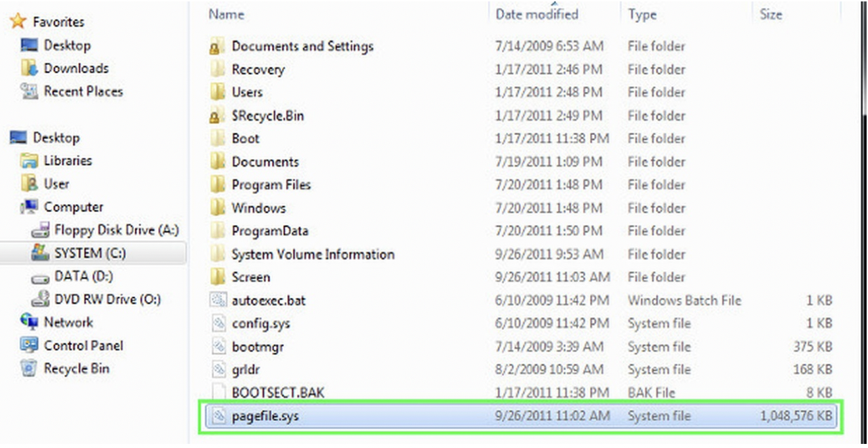868x448 pixels.
Task: Sort by the Date modified column header
Action: click(x=536, y=14)
